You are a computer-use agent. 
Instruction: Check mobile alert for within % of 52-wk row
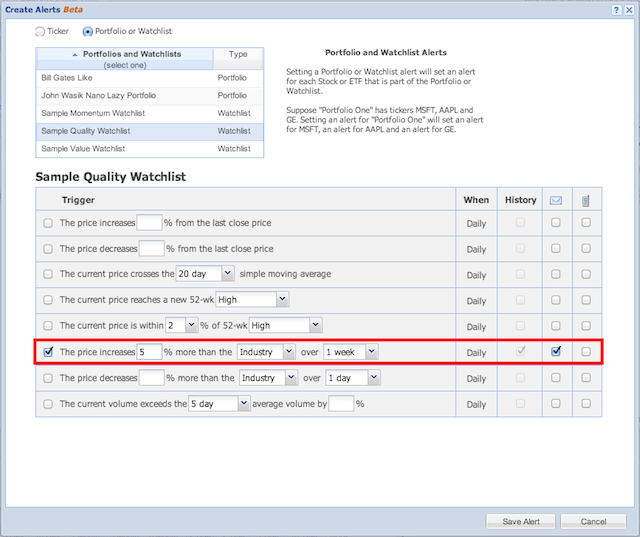point(586,326)
